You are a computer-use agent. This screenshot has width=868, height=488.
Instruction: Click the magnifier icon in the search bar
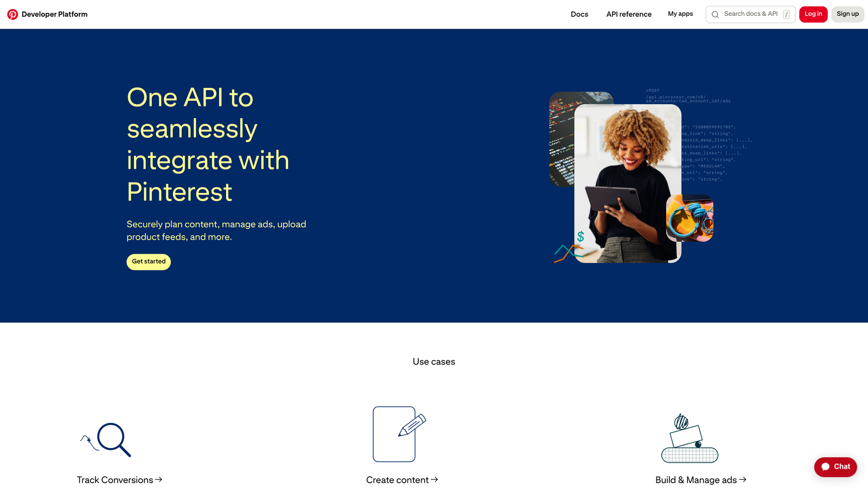[715, 14]
